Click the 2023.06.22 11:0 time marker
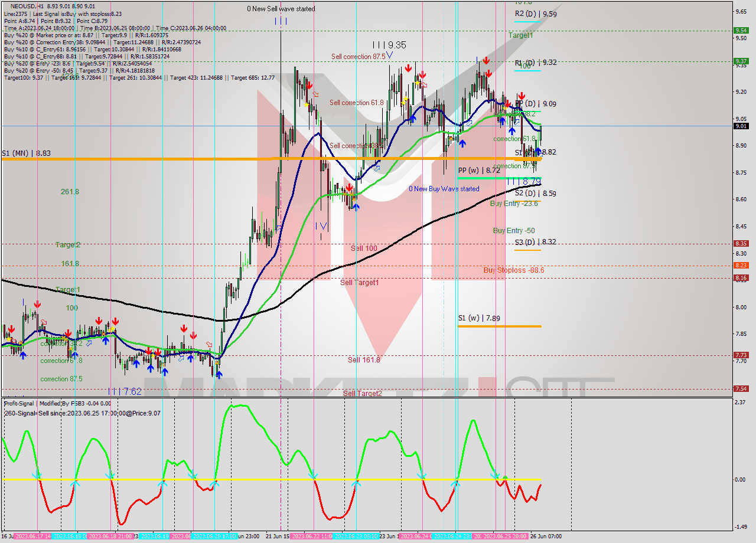This screenshot has width=756, height=543. point(313,537)
